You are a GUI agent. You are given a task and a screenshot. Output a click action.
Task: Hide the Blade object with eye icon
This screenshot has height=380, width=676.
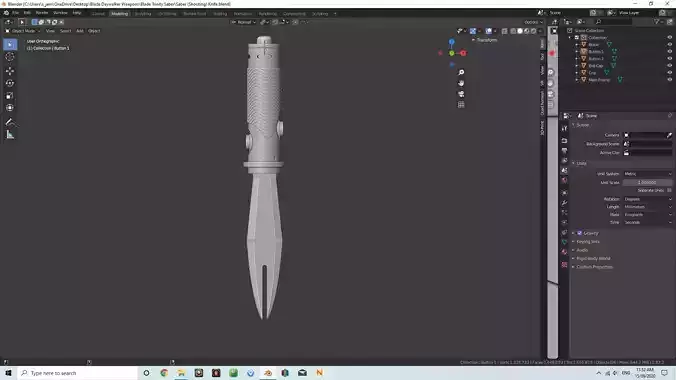point(670,44)
